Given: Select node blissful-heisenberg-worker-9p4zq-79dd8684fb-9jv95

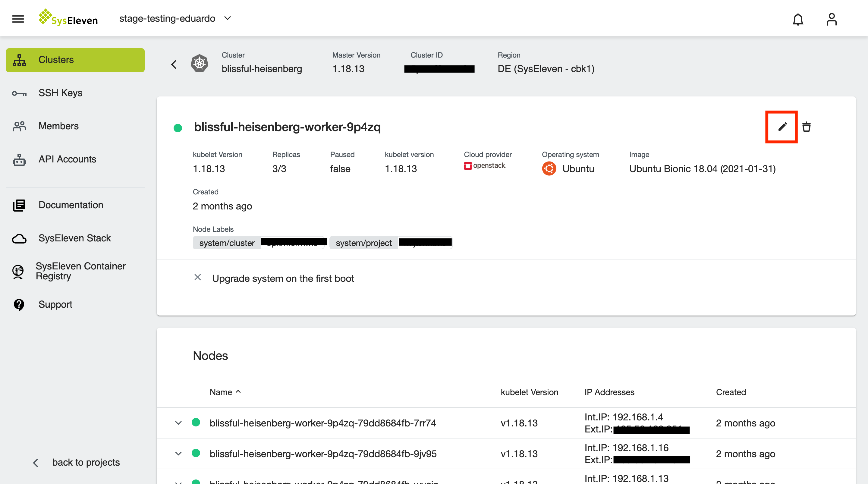Looking at the screenshot, I should pos(323,454).
